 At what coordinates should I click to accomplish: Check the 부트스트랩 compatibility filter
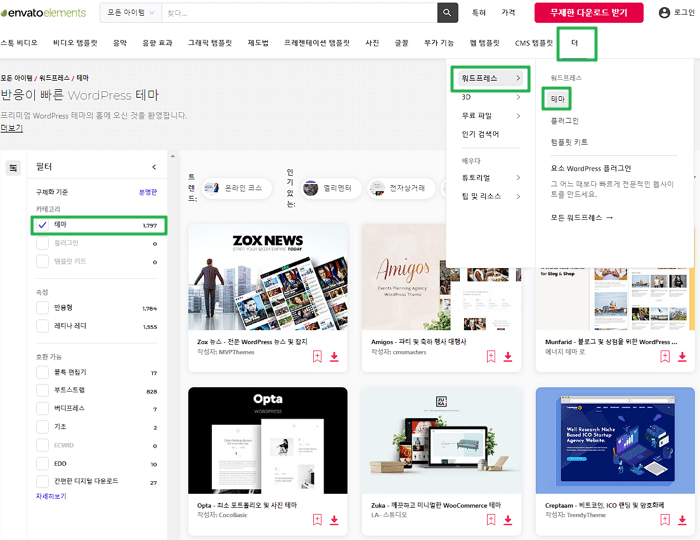pyautogui.click(x=42, y=390)
